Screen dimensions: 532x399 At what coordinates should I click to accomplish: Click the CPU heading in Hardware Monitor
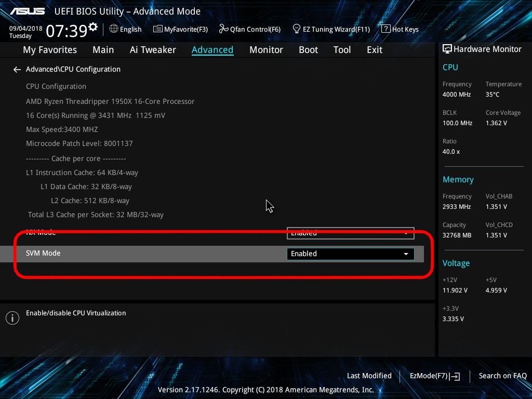450,67
